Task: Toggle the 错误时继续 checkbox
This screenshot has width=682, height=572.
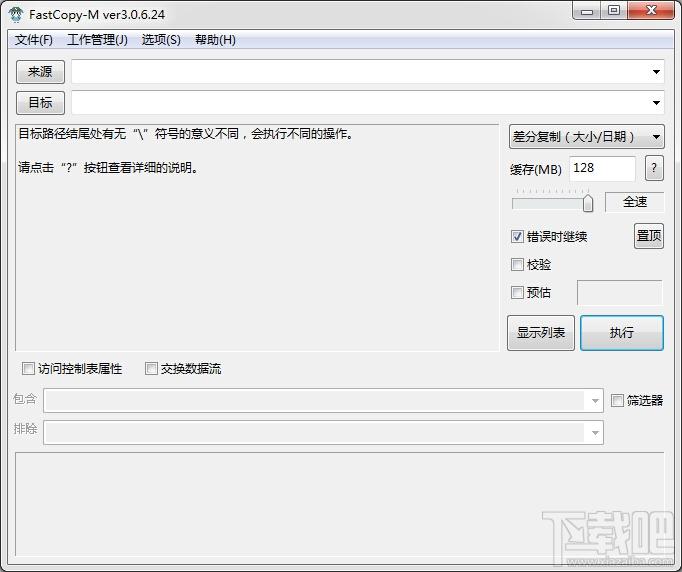Action: 517,237
